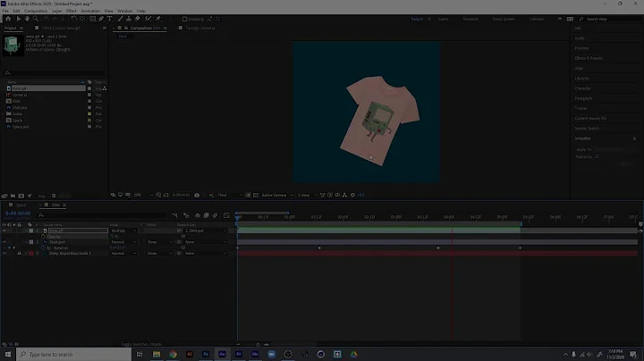
Task: Toggle transparency grid in the viewer
Action: [256, 196]
